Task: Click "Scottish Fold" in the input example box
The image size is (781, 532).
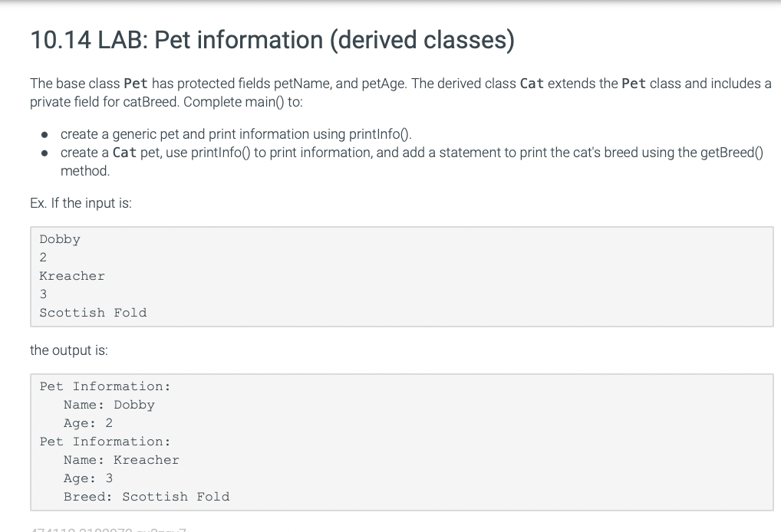Action: (x=93, y=313)
